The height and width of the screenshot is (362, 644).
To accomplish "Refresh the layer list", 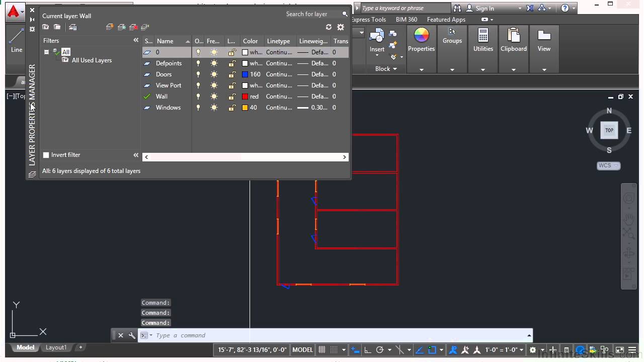I will [x=329, y=27].
